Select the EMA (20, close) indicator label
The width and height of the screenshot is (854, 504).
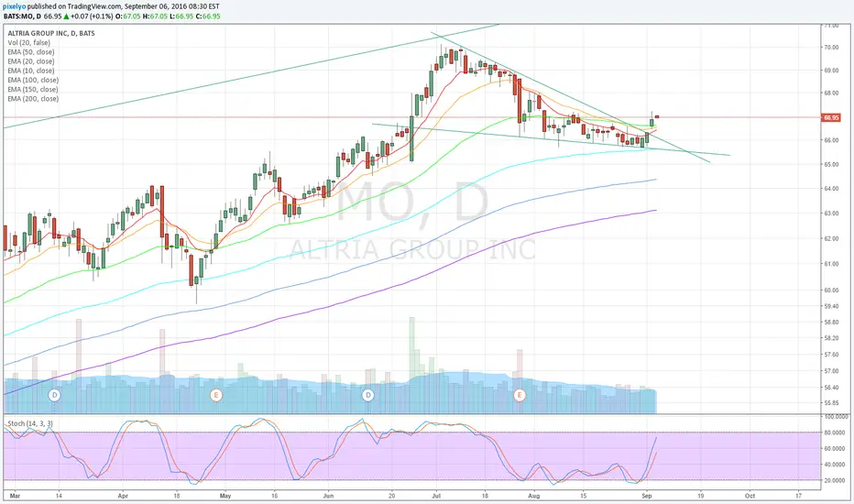point(31,61)
